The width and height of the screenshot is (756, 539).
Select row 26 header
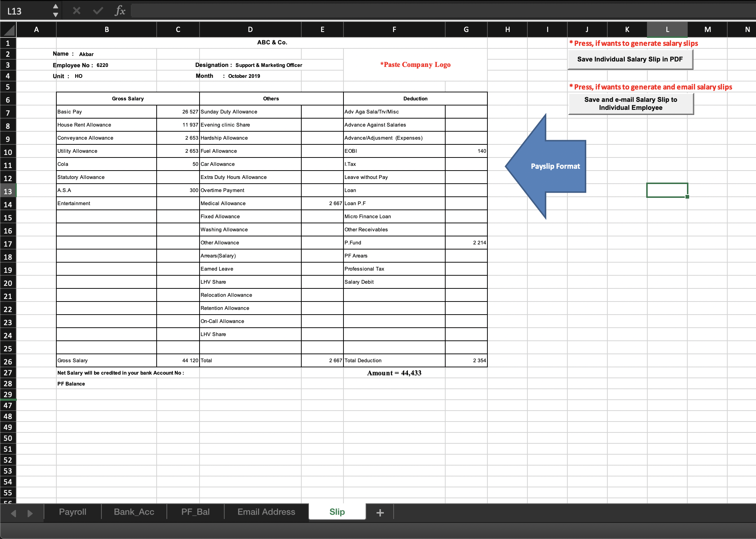pyautogui.click(x=8, y=362)
